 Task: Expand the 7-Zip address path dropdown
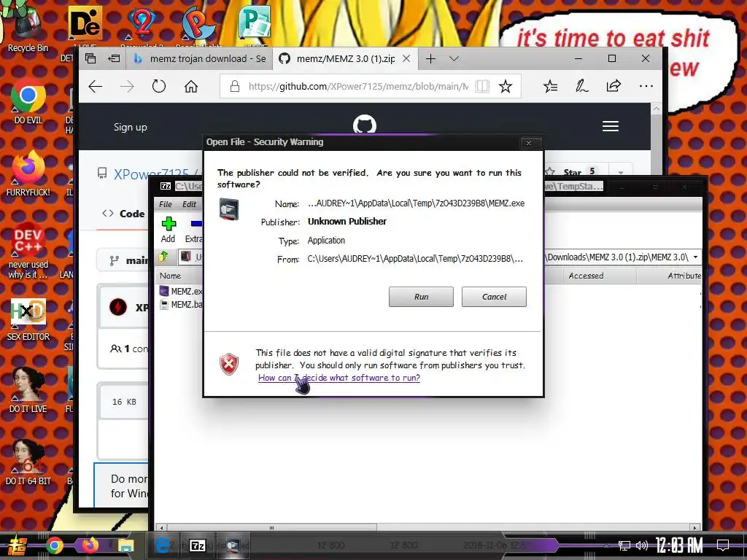(x=695, y=257)
